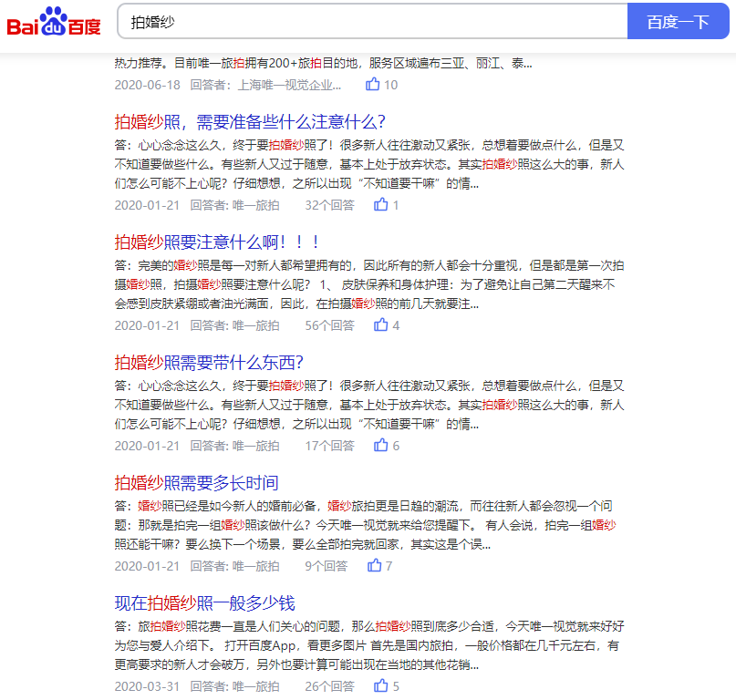The image size is (736, 700).
Task: Click thumbs-up icon in the 17个回答 row
Action: coord(380,445)
